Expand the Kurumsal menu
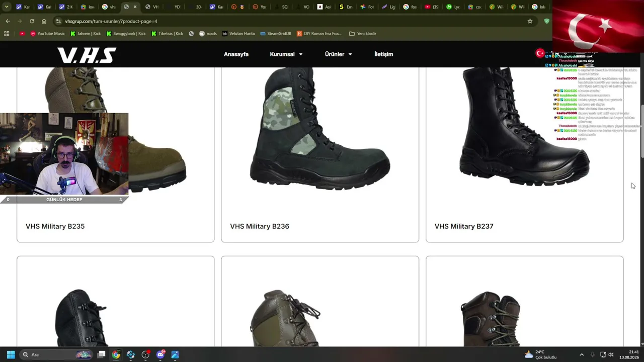The height and width of the screenshot is (362, 644). (x=286, y=54)
